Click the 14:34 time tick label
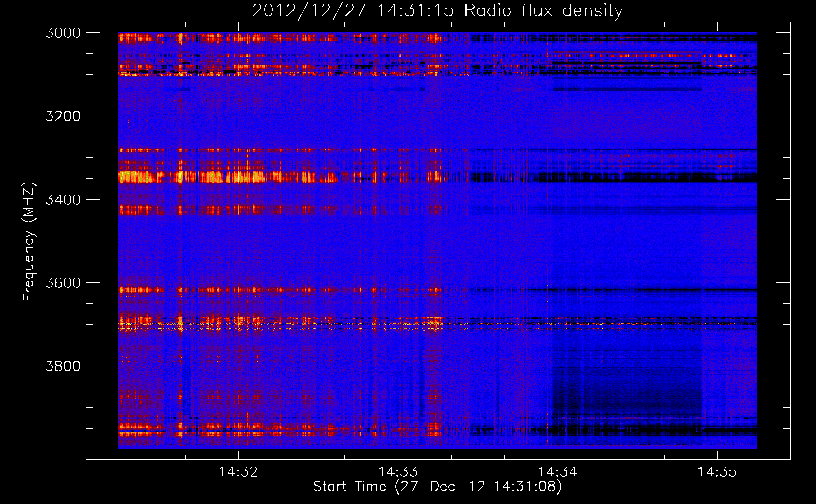Screen dimensions: 816x504 558,472
